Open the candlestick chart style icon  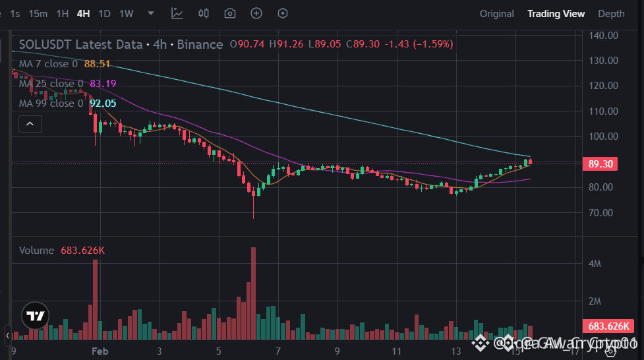click(204, 14)
